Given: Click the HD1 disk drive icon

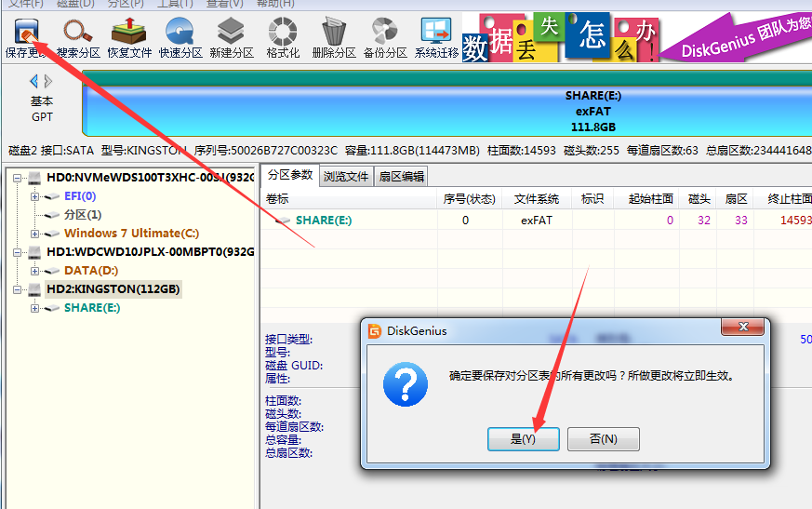Looking at the screenshot, I should (34, 252).
